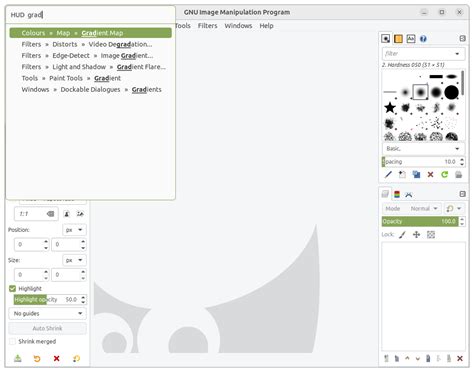Uncheck the Highlight checkbox
Viewport: 474px width, 372px height.
pyautogui.click(x=12, y=289)
